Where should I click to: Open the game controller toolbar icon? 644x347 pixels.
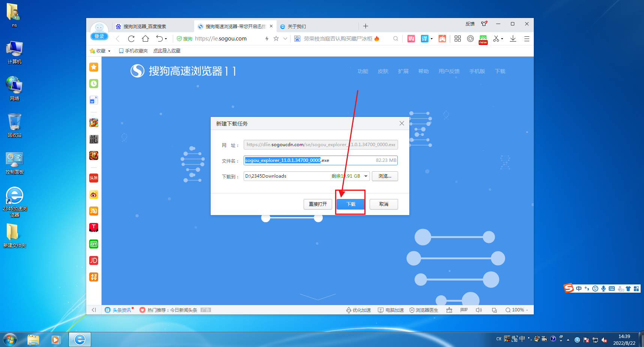442,39
